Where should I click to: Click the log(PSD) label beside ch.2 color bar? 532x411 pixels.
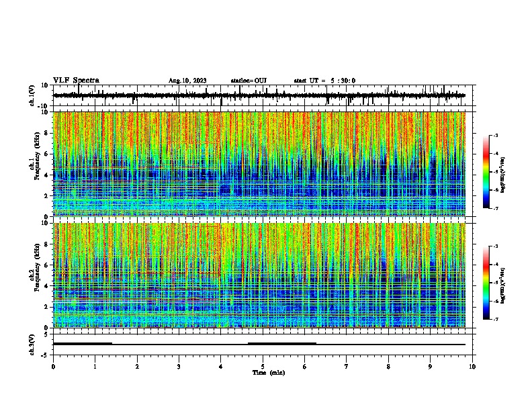click(x=502, y=285)
